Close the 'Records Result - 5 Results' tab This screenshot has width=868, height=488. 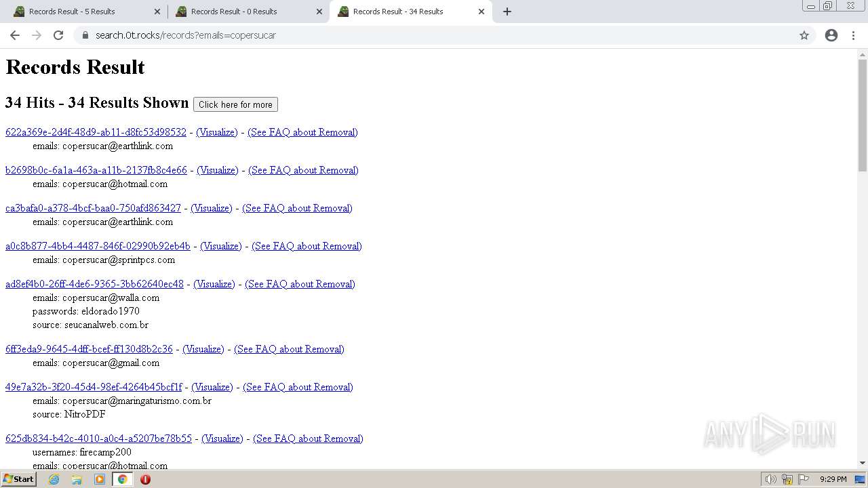coord(157,12)
